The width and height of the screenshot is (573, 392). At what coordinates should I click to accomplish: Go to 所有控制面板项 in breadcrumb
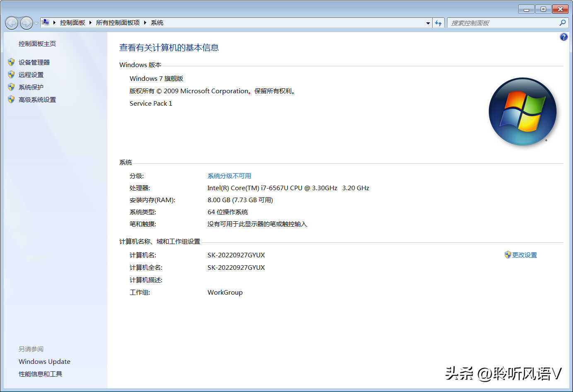point(118,23)
